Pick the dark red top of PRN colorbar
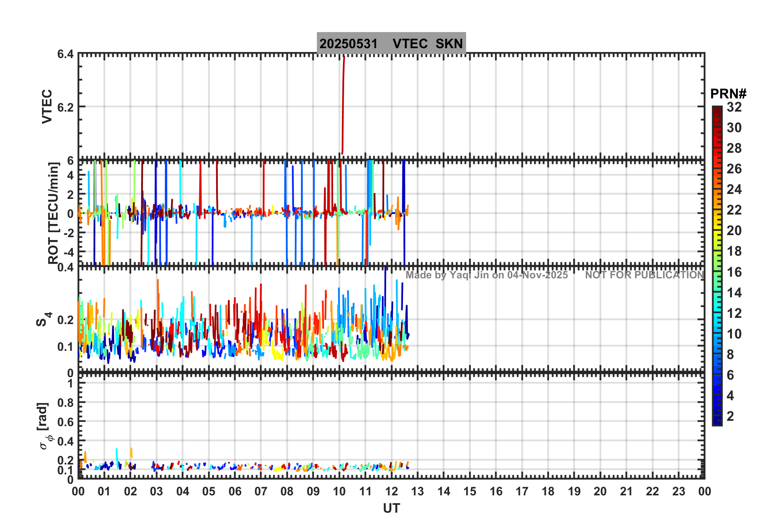Viewport: 783px width, 532px height. tap(717, 110)
